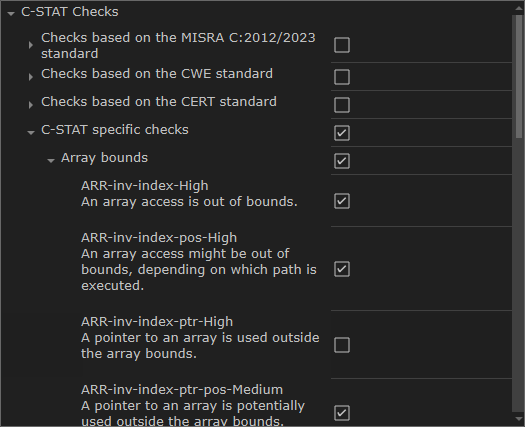The image size is (525, 427).
Task: Expand the MISRA C:2012/2023 standard checks
Action: pyautogui.click(x=31, y=45)
